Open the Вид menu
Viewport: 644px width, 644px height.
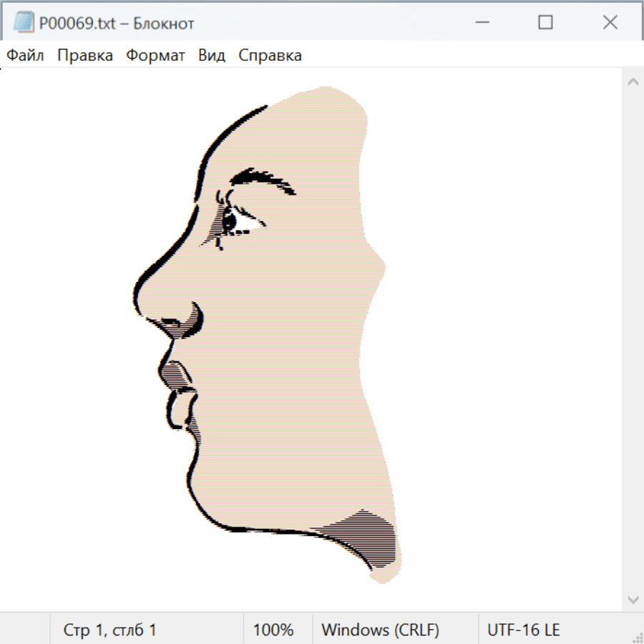click(212, 56)
